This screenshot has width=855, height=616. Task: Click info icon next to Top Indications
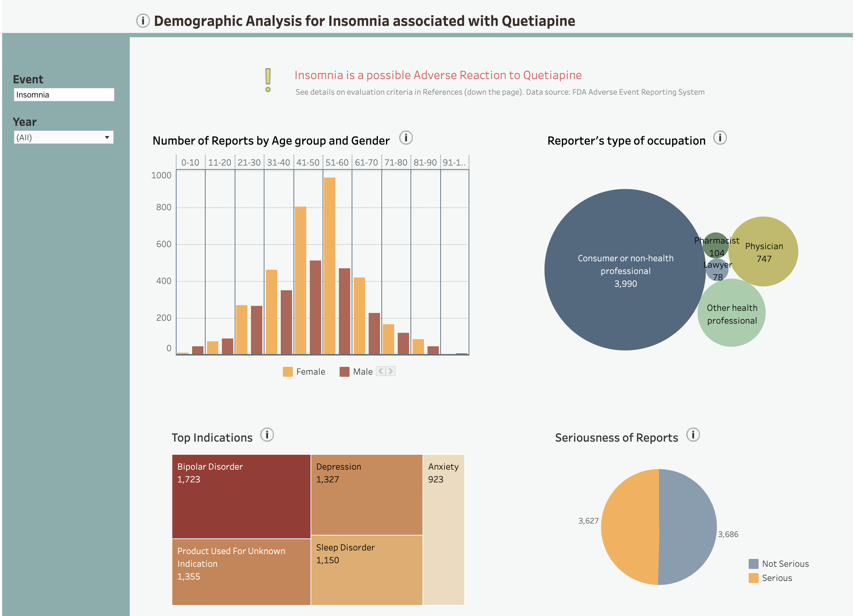[267, 435]
